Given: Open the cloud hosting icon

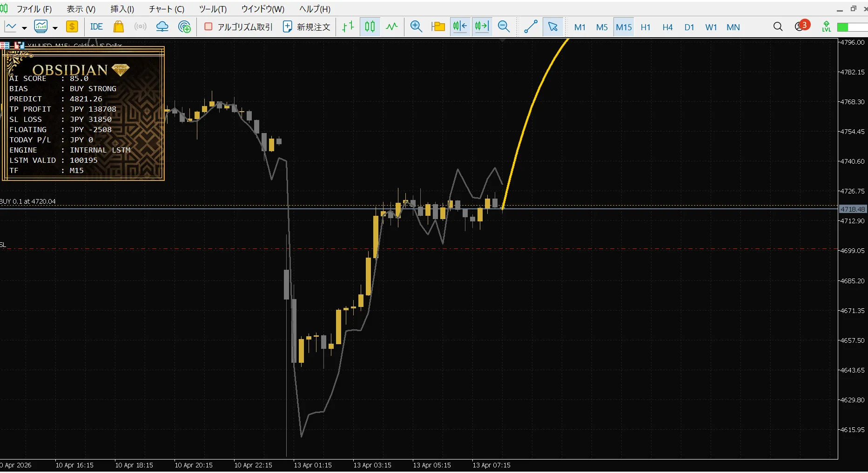Looking at the screenshot, I should (x=162, y=27).
